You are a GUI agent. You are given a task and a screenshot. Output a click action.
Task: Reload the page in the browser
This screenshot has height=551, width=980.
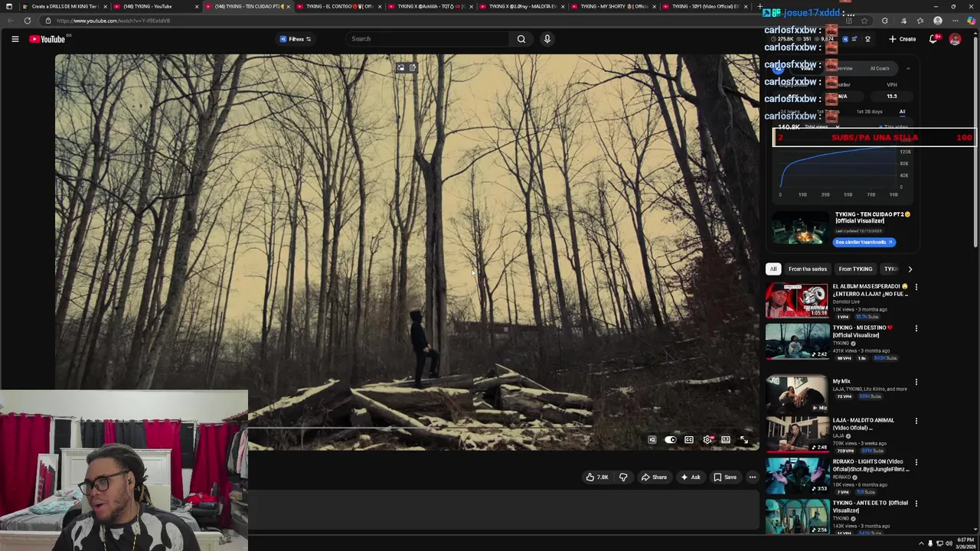pyautogui.click(x=28, y=21)
